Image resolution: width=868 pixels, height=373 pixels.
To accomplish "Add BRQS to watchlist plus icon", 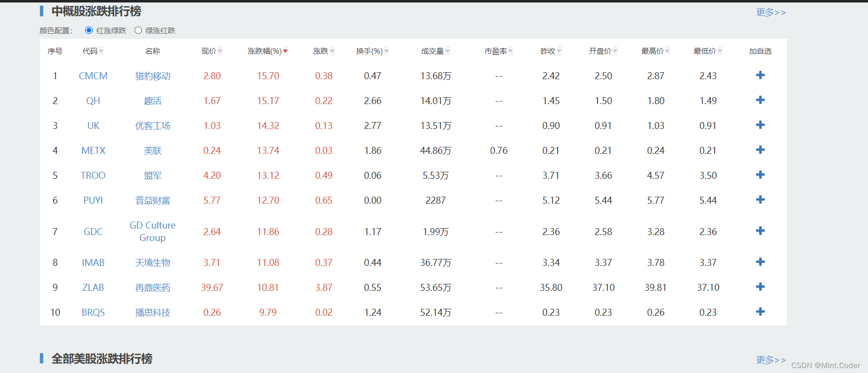I will coord(760,312).
